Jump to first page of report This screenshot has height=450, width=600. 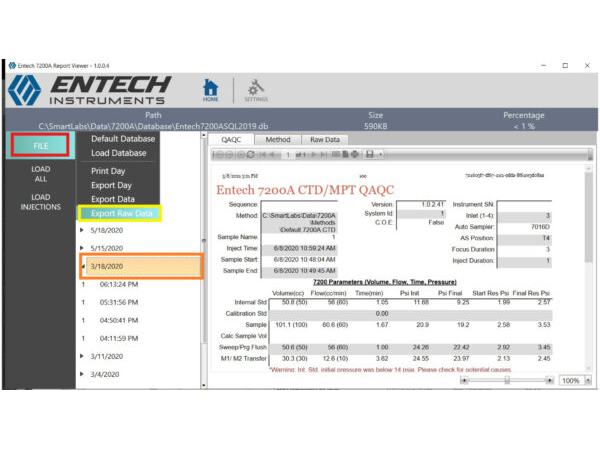coord(263,155)
